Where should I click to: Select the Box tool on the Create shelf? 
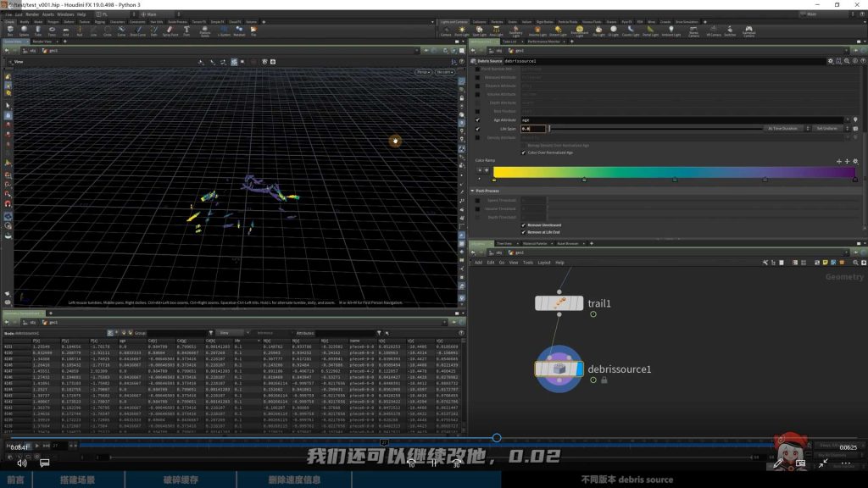tap(10, 30)
